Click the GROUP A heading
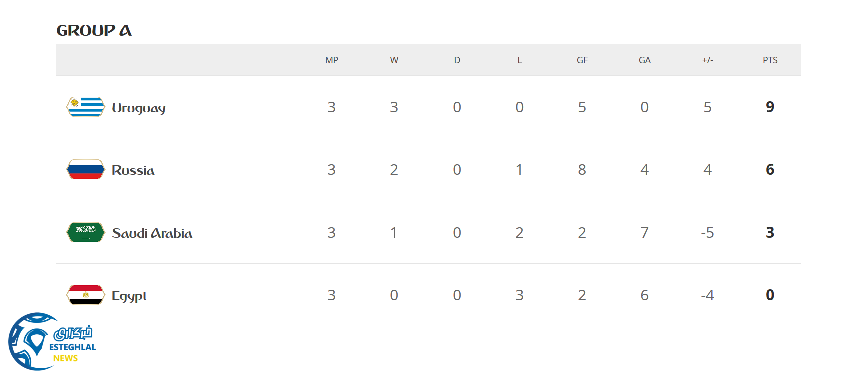This screenshot has width=868, height=385. 94,30
